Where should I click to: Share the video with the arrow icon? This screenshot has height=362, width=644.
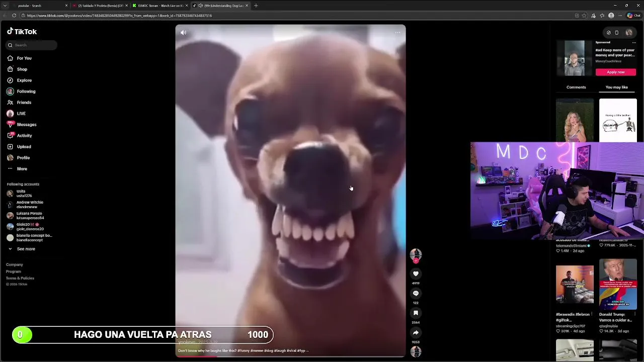[x=416, y=332]
